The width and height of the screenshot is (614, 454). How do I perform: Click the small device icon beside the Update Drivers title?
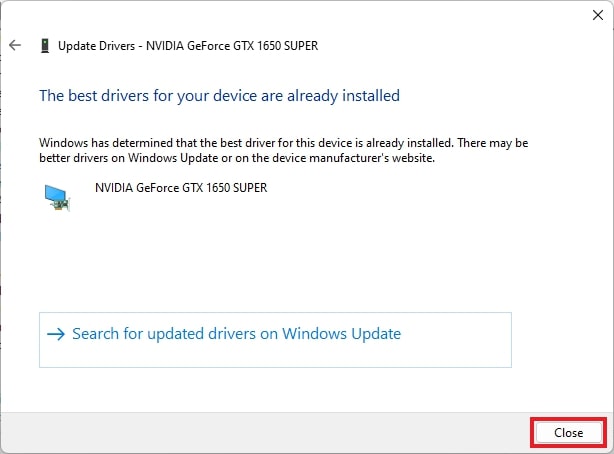[44, 45]
